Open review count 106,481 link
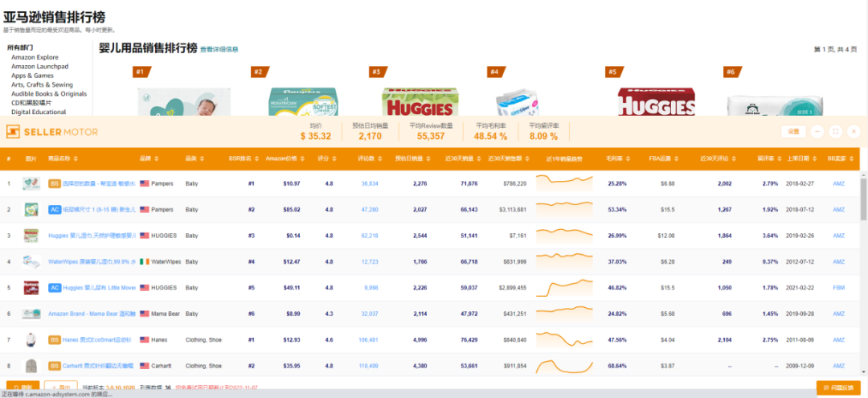The height and width of the screenshot is (398, 868). click(369, 340)
